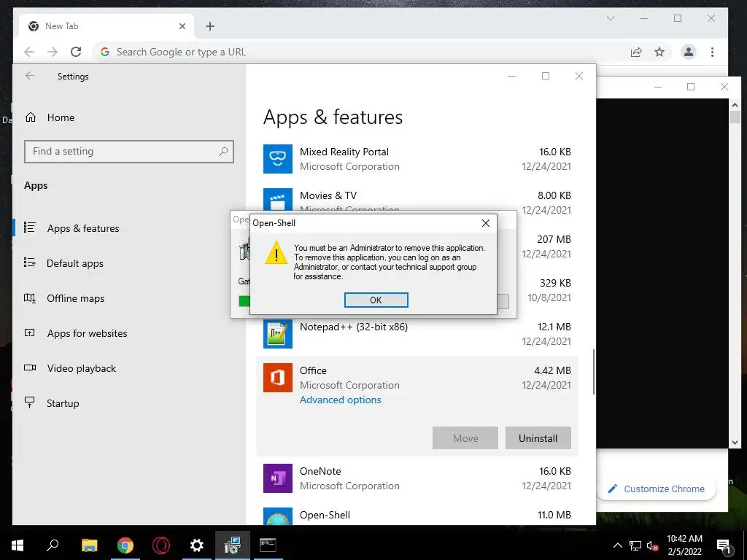Screen dimensions: 747x560
Task: Open Chrome from the taskbar
Action: coord(125,545)
